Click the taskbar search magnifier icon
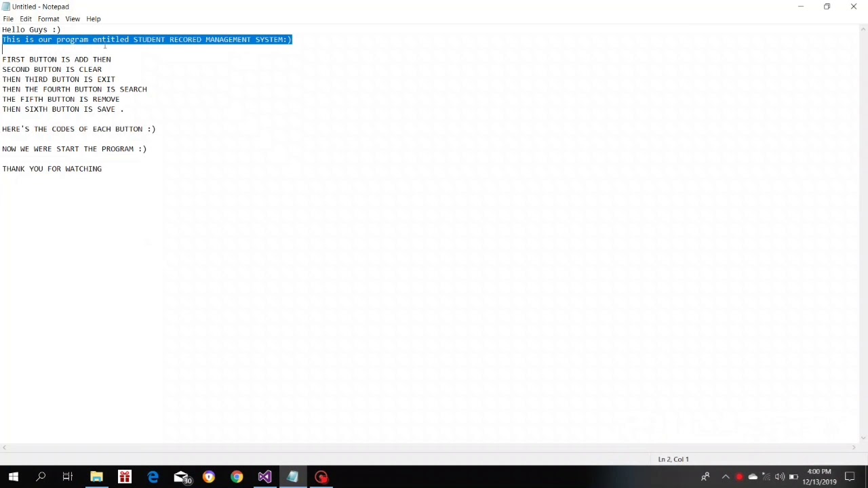 click(41, 477)
